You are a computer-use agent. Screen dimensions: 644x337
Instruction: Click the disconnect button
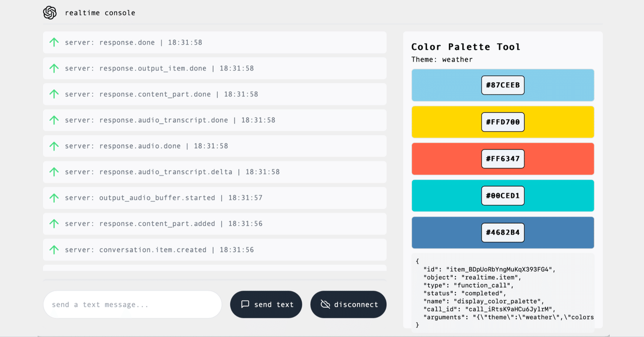pos(348,304)
